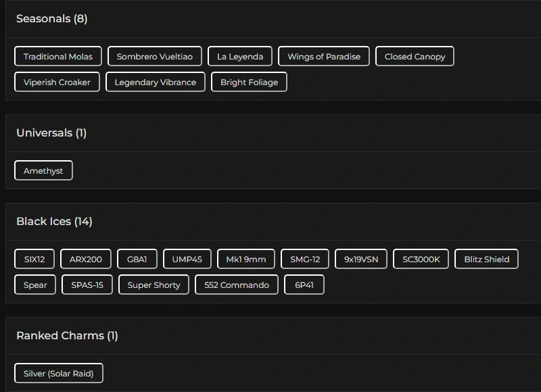
Task: Choose the Viperish Croaker tag
Action: (57, 82)
